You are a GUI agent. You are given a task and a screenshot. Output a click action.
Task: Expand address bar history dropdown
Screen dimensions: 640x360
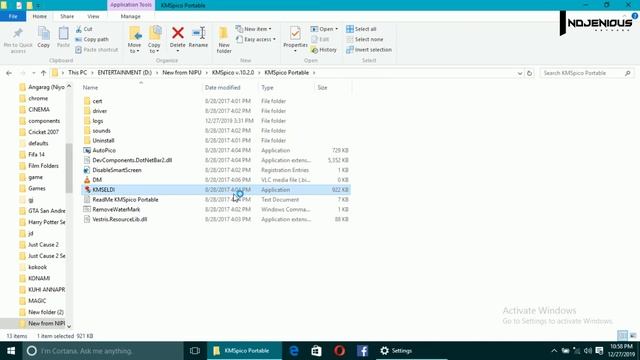point(520,73)
